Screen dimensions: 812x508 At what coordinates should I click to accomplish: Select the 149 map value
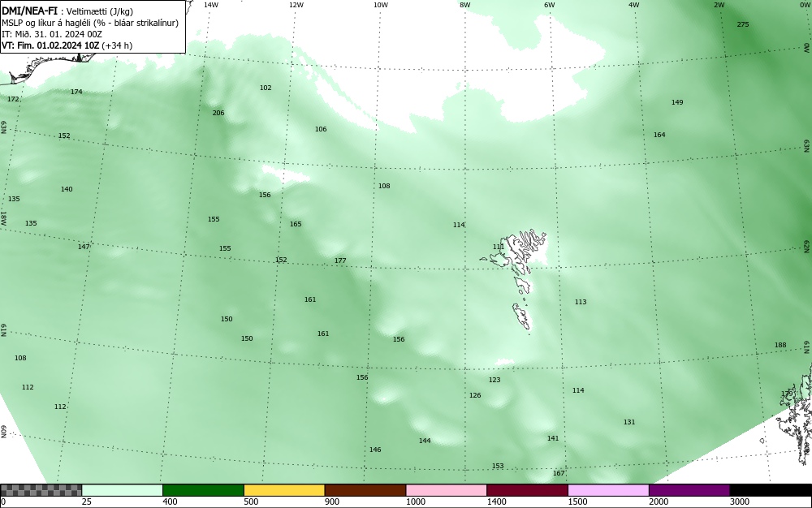pyautogui.click(x=677, y=102)
